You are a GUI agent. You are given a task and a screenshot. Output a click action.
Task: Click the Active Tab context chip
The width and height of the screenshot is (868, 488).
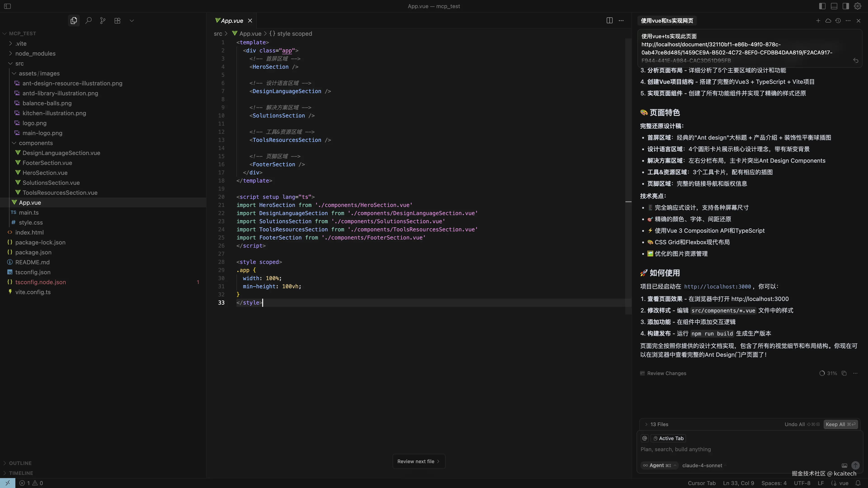tap(669, 438)
